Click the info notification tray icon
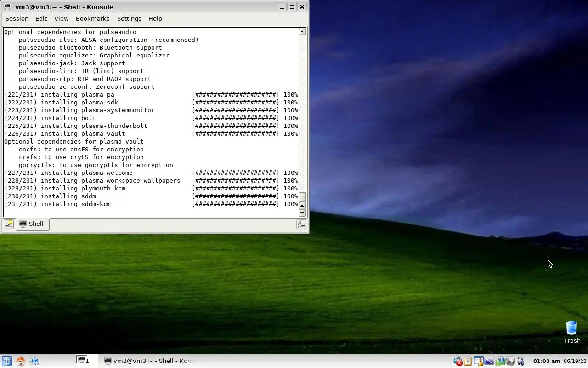The width and height of the screenshot is (588, 368). (x=500, y=361)
